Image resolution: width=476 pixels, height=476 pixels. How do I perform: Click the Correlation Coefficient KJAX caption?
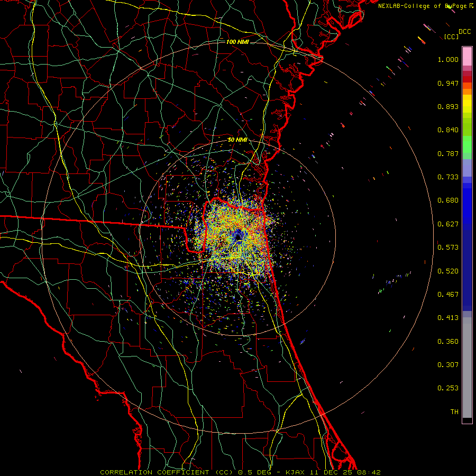240,472
